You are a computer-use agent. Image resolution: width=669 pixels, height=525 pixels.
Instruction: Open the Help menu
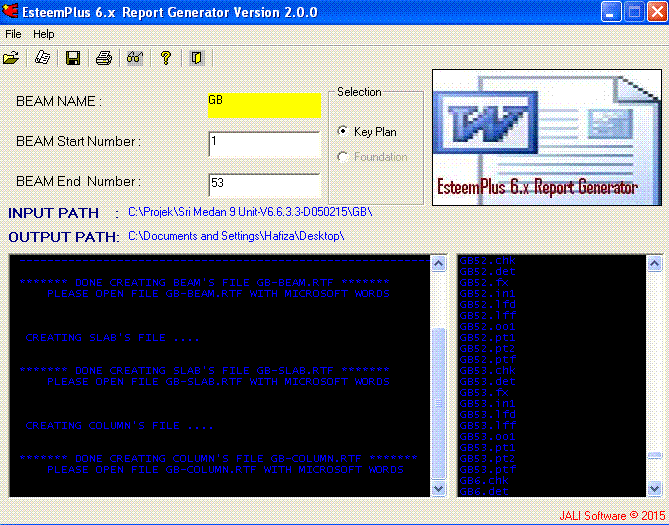pos(44,34)
